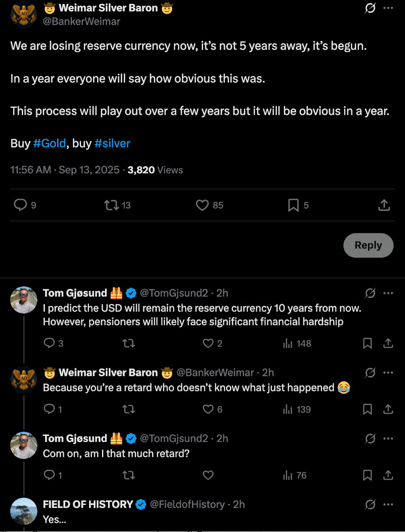
Task: Open the @BankerWeimar handle under the post author
Action: tap(81, 21)
